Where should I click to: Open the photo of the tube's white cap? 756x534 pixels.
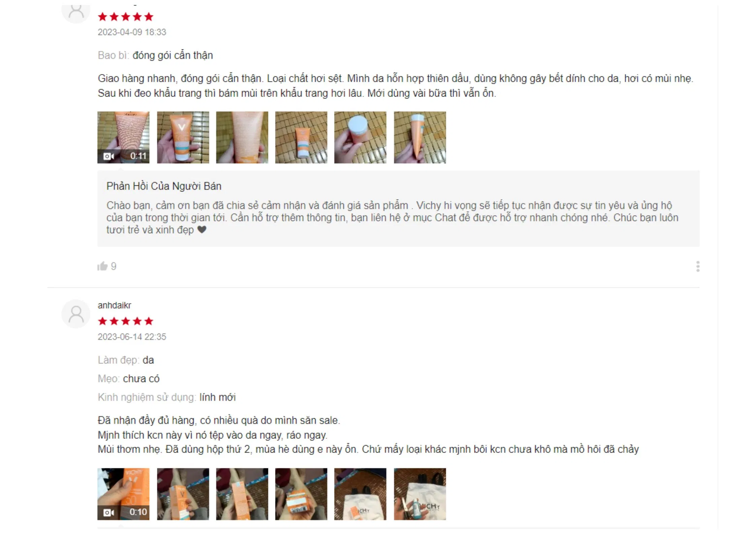[360, 137]
